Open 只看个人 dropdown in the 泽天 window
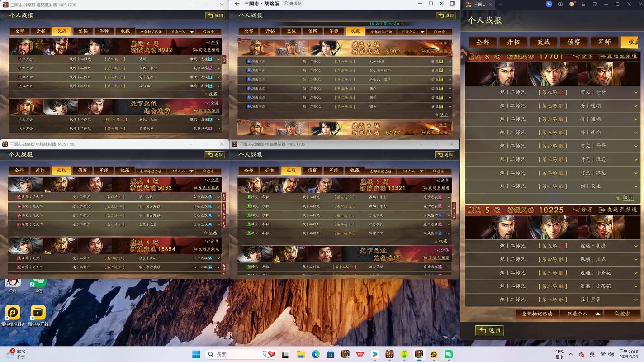 click(x=412, y=171)
